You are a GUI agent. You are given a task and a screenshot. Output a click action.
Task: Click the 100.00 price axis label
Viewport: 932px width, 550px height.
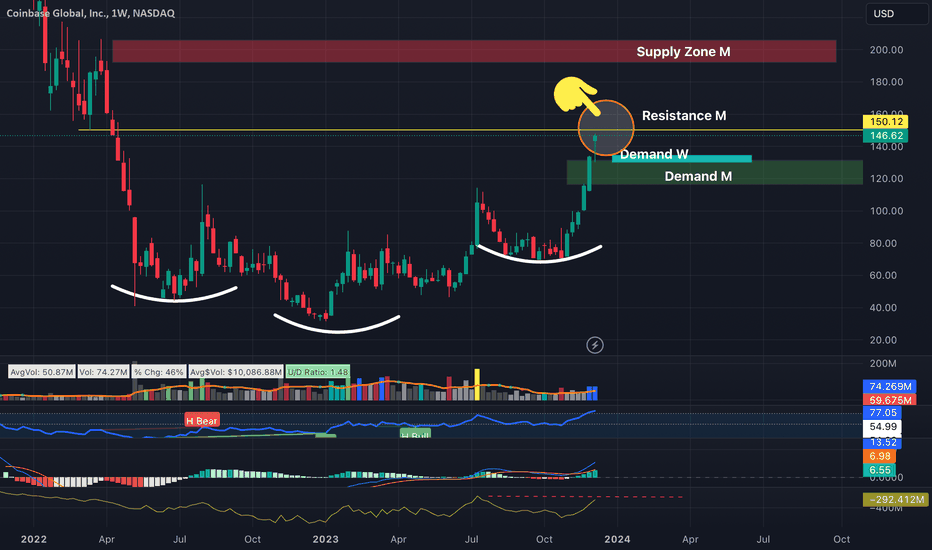pyautogui.click(x=886, y=211)
